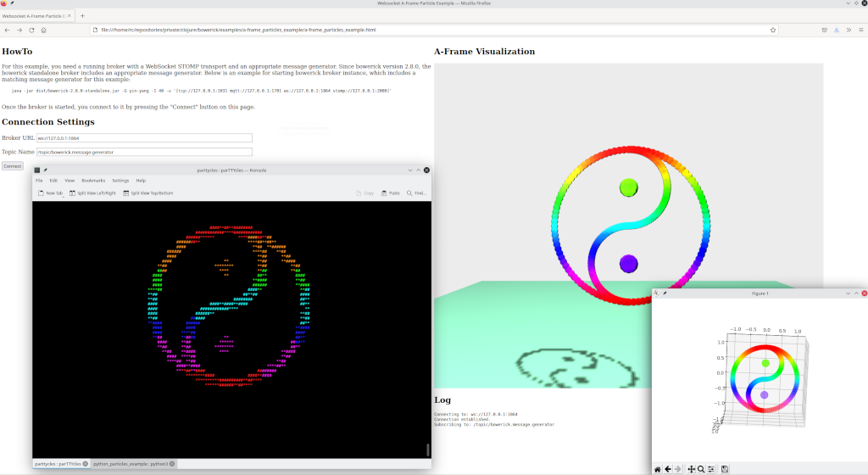The image size is (868, 475).
Task: Bookmark this page with the star icon
Action: 773,30
